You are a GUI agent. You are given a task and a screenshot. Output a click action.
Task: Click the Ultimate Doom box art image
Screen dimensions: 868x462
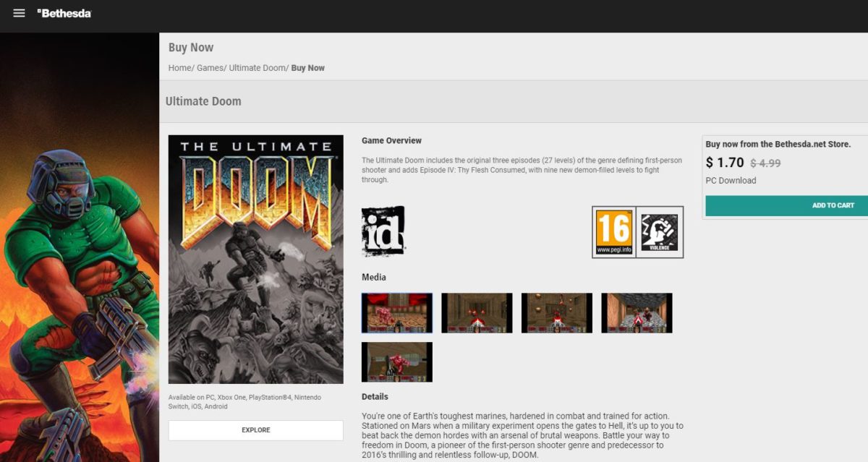click(x=255, y=259)
